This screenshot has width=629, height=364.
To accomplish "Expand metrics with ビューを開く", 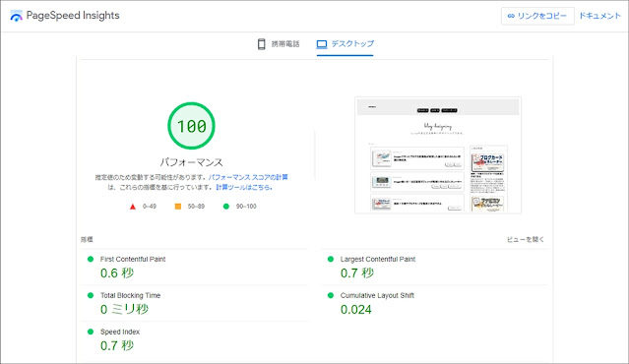I will [x=525, y=239].
